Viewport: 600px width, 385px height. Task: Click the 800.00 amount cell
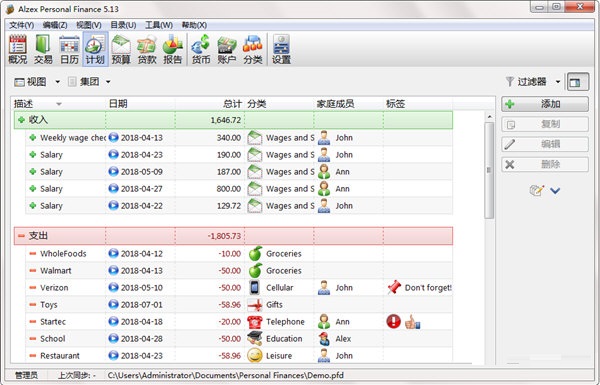click(x=229, y=189)
